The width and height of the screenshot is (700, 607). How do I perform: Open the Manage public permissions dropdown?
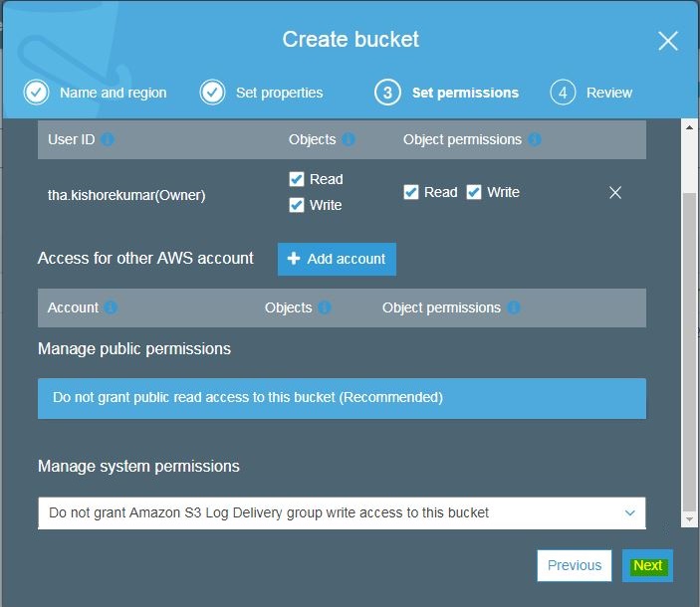click(x=342, y=397)
